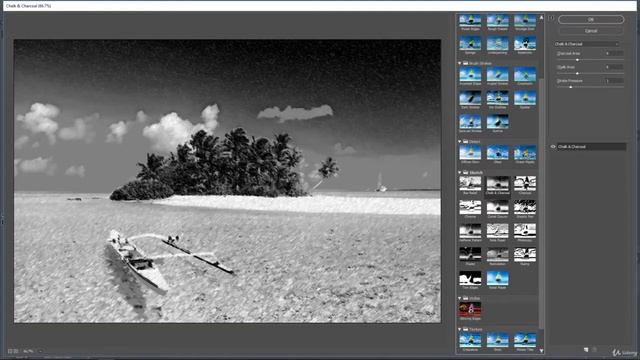Select the Mosaic Tiles texture filter
640x360 pixels.
point(525,340)
